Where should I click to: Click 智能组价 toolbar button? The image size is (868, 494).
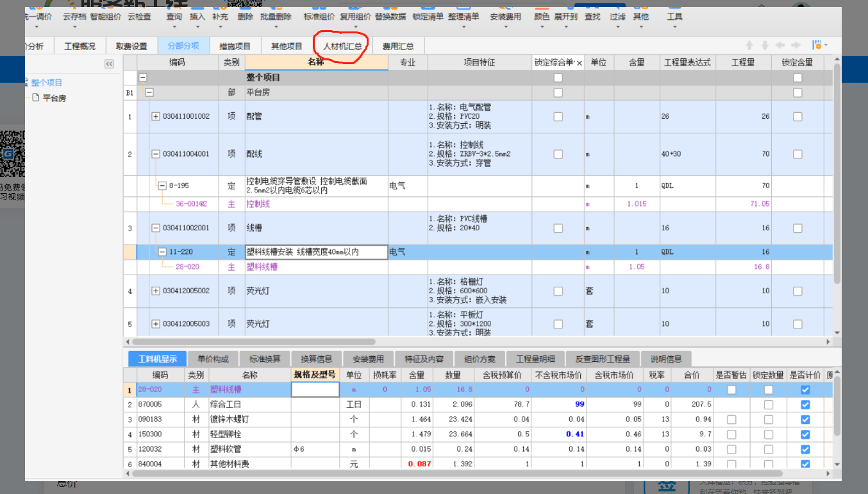pyautogui.click(x=104, y=17)
